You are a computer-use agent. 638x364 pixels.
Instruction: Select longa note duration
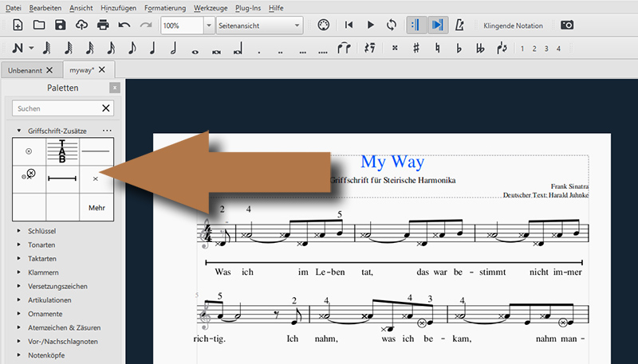238,49
